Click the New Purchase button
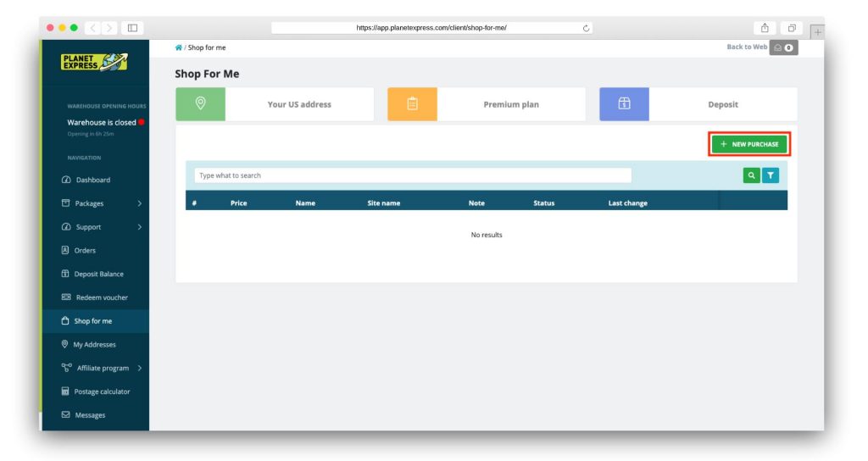The width and height of the screenshot is (868, 461). tap(749, 144)
